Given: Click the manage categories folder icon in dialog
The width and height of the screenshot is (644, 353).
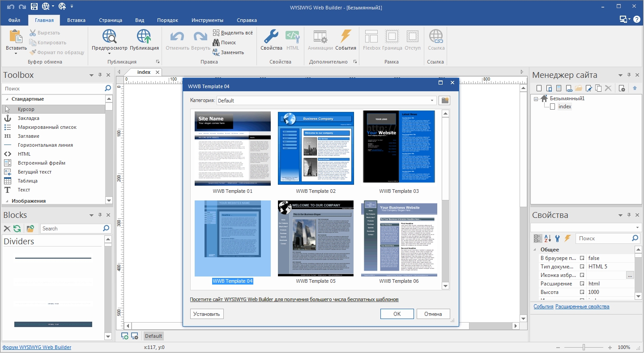Looking at the screenshot, I should coord(444,100).
